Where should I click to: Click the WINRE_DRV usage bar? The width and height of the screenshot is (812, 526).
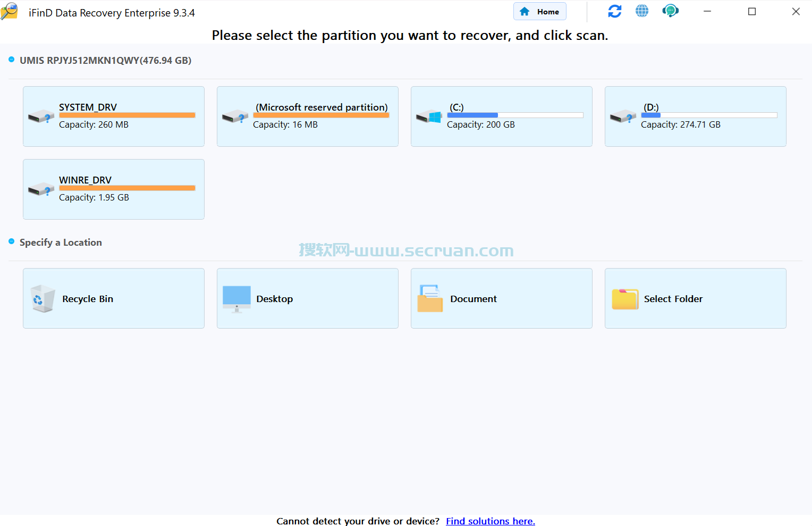[x=127, y=188]
